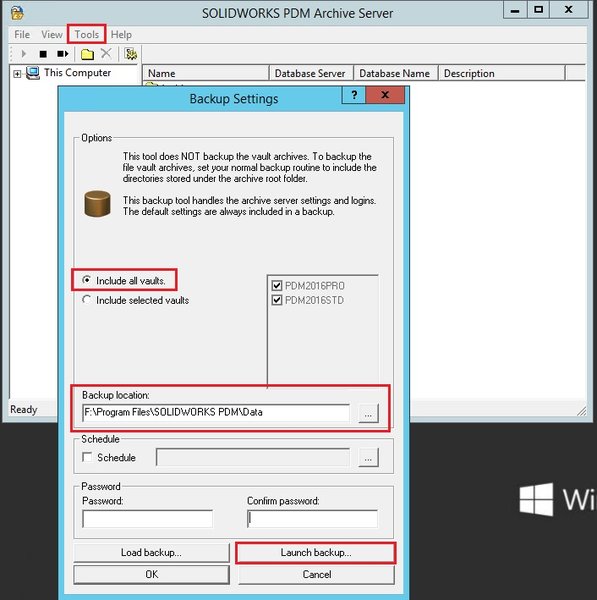Screen dimensions: 597x600
Task: Click the Name column header
Action: coord(206,73)
